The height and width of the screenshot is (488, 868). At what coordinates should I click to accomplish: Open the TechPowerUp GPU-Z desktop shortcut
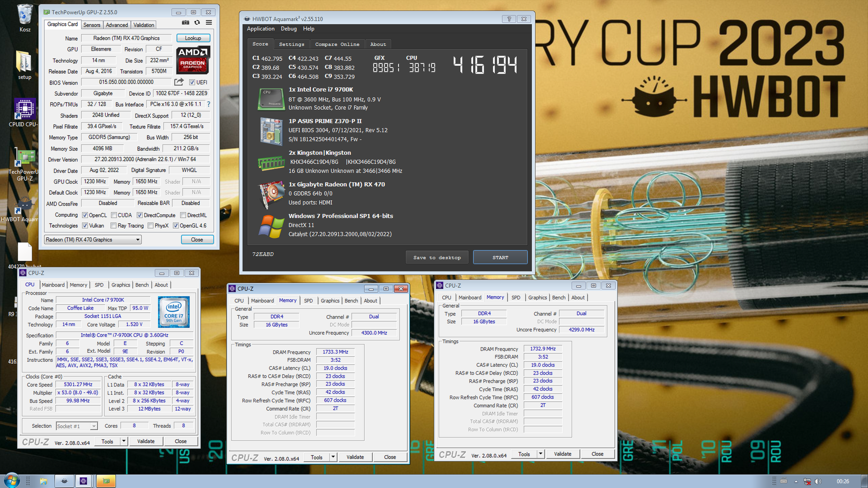24,165
